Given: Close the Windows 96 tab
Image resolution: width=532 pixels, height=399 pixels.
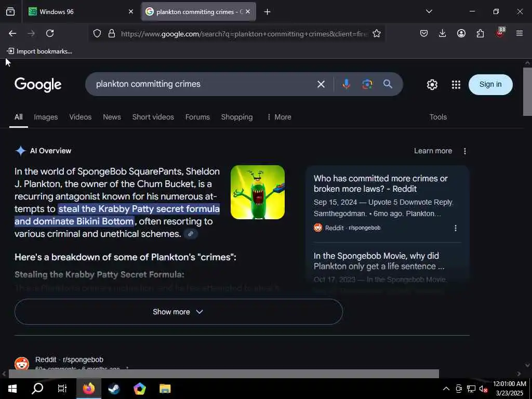Looking at the screenshot, I should pyautogui.click(x=131, y=11).
